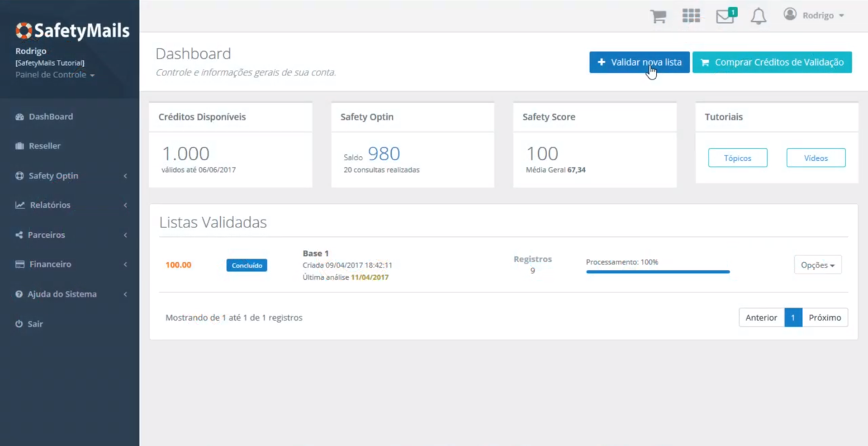This screenshot has width=868, height=446.
Task: Click the Concluído status badge
Action: pos(247,265)
